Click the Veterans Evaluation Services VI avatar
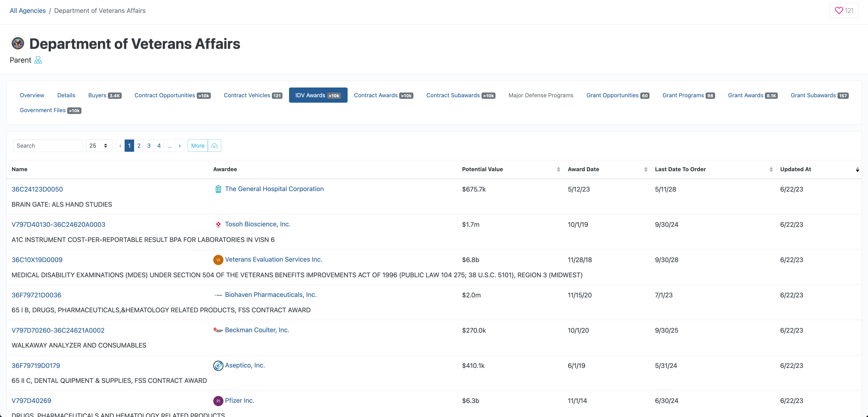The width and height of the screenshot is (868, 417). pos(218,260)
